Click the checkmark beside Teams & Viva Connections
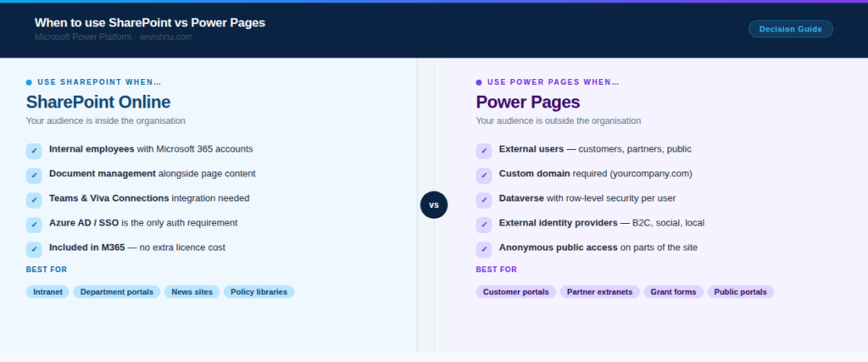This screenshot has width=868, height=362. tap(34, 200)
